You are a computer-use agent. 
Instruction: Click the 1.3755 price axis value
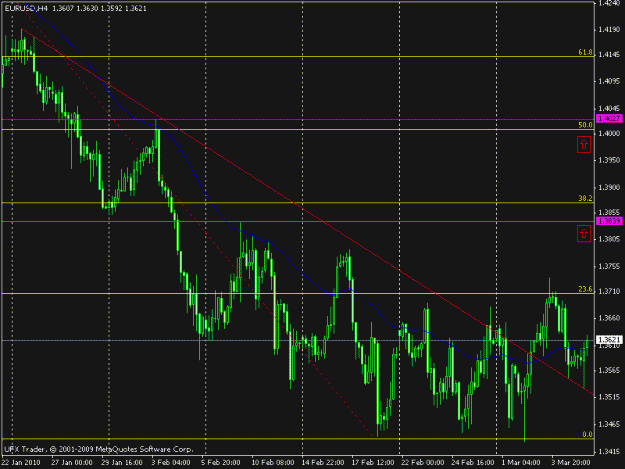[609, 266]
